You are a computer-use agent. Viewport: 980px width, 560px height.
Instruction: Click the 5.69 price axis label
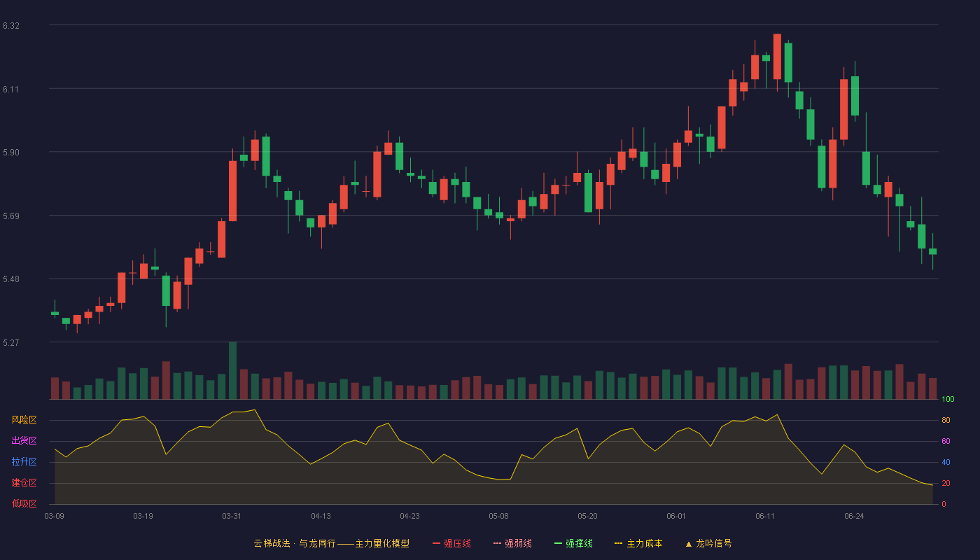click(x=11, y=216)
